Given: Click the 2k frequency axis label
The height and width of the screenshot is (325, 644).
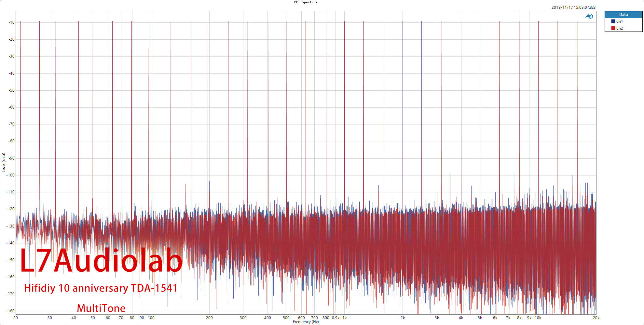Looking at the screenshot, I should 403,318.
